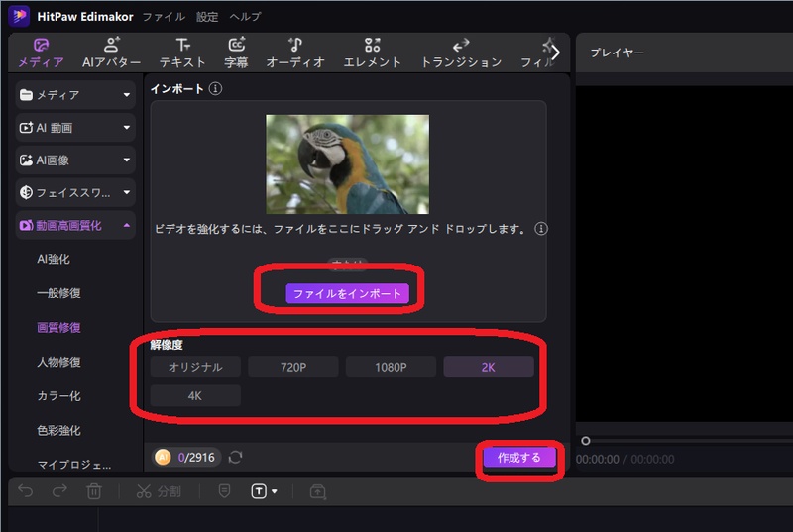
Task: Select 人物修復 in the sidebar
Action: tap(58, 363)
